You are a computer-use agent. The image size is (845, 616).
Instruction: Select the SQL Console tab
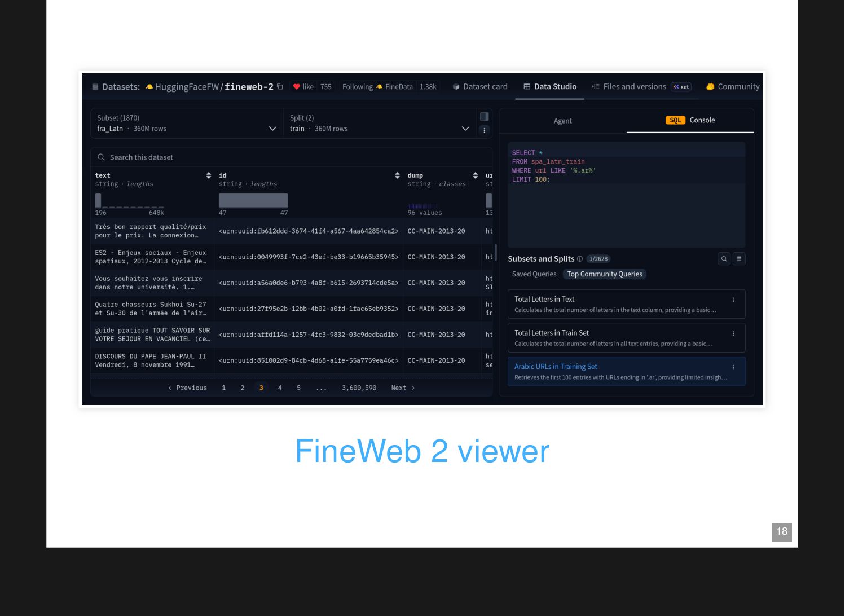(x=690, y=120)
